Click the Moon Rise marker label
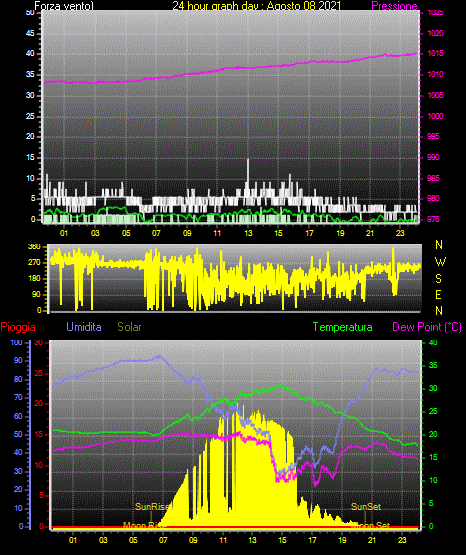This screenshot has width=466, height=555. tap(143, 525)
